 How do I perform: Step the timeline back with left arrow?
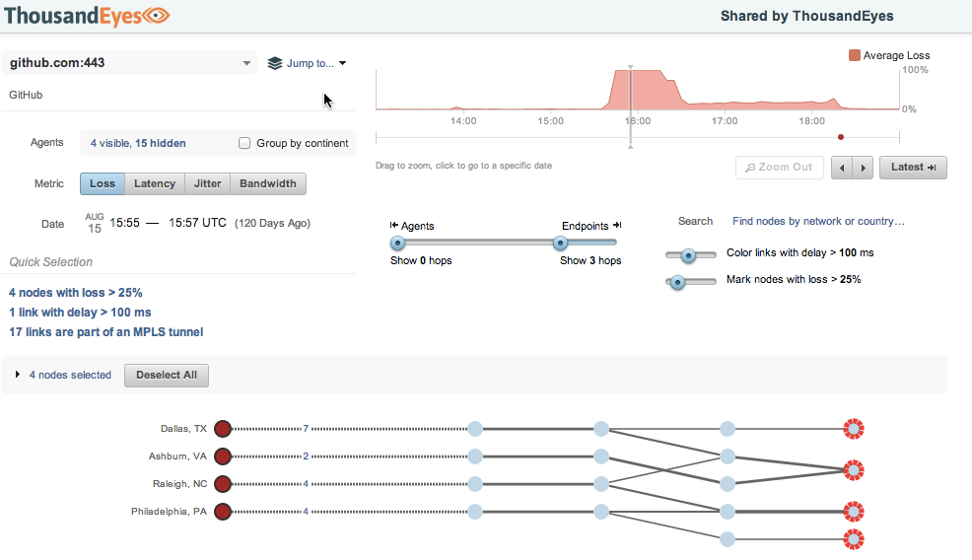pyautogui.click(x=842, y=168)
